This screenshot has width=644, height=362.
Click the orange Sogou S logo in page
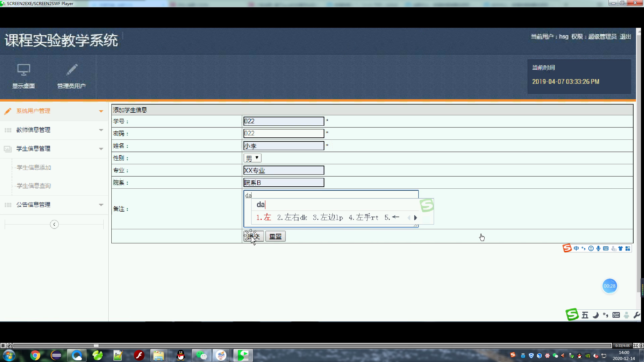tap(567, 248)
